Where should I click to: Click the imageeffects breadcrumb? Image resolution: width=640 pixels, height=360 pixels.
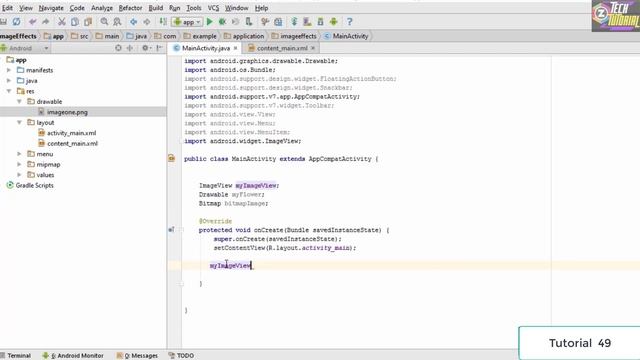tap(294, 36)
